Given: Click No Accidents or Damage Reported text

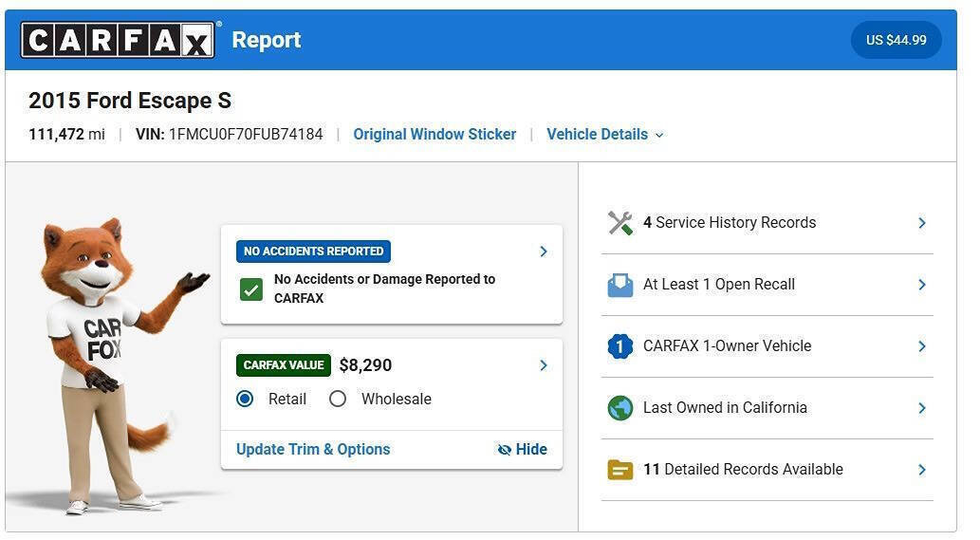Looking at the screenshot, I should tap(384, 289).
